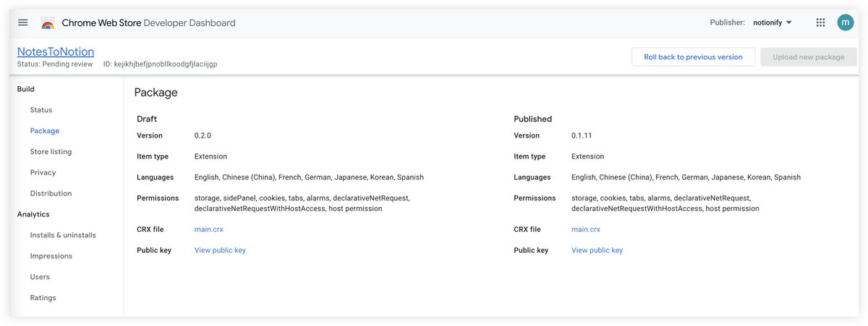Click the Chrome Web Store rainbow logo
Screen dimensions: 868x326
pyautogui.click(x=48, y=23)
